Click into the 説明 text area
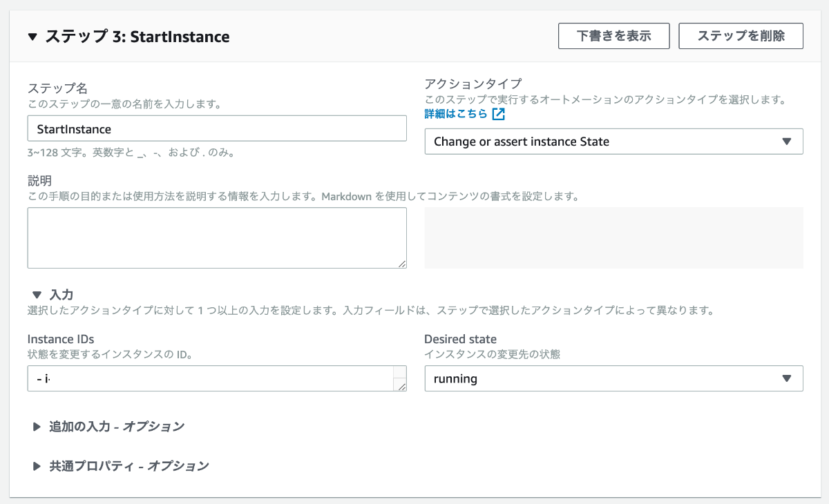829x504 pixels. tap(217, 238)
